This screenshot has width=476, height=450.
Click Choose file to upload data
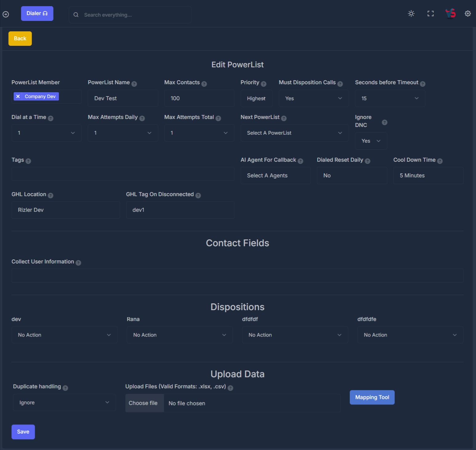[144, 403]
